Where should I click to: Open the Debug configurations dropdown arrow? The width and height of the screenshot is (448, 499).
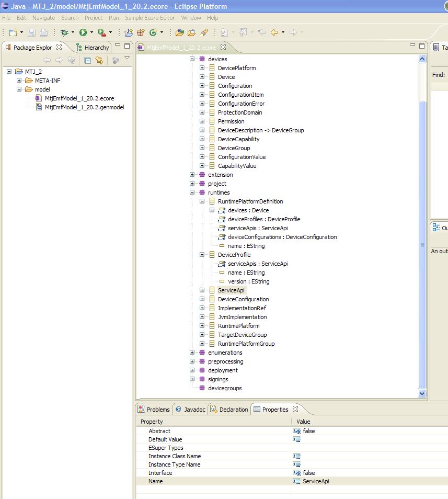(73, 32)
